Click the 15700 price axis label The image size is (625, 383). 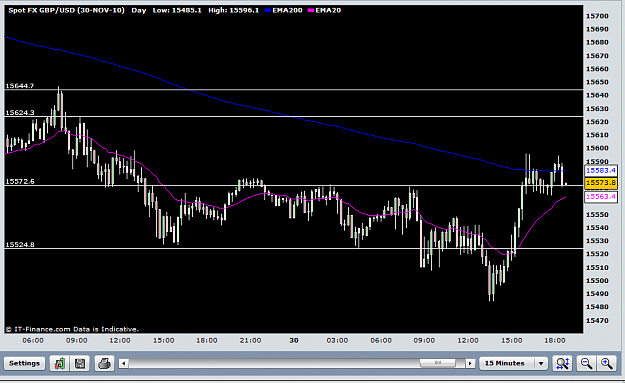(597, 16)
